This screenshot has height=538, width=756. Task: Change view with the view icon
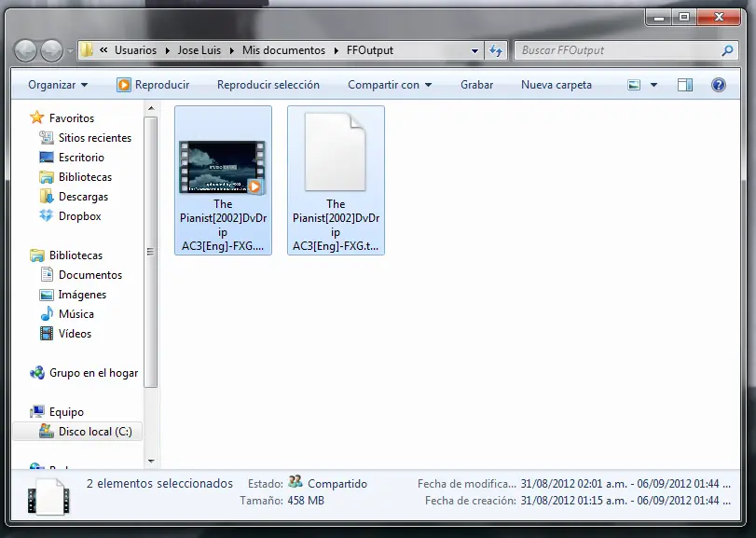click(x=634, y=85)
